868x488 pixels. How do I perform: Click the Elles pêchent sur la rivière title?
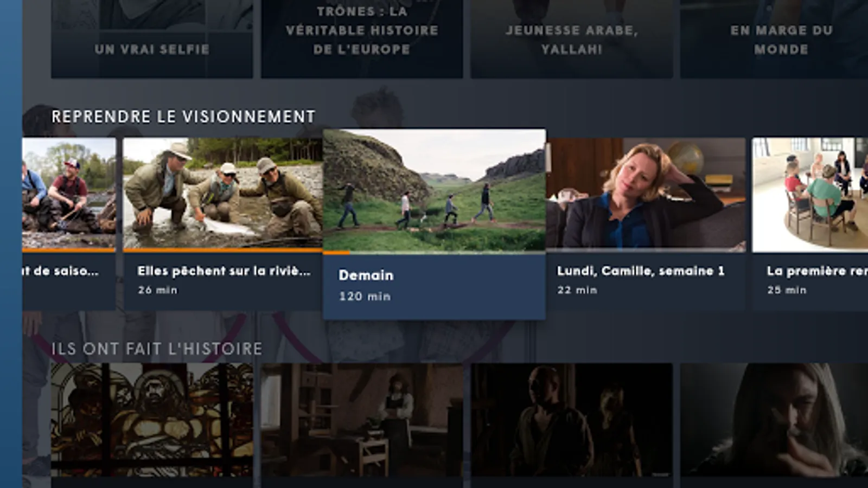(224, 271)
